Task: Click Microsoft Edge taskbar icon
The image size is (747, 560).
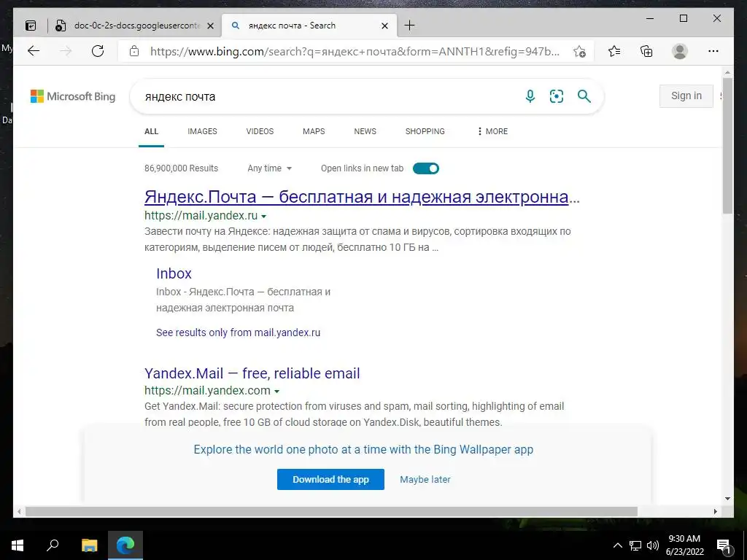Action: (125, 545)
